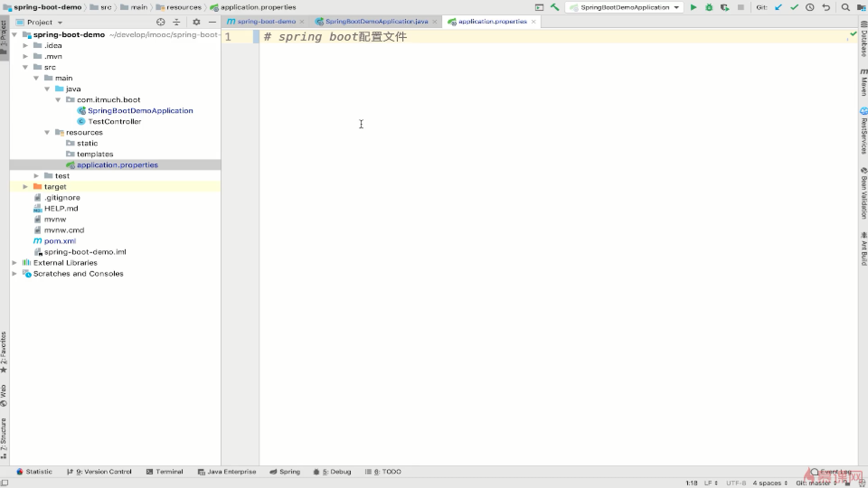The image size is (868, 488).
Task: Open the Spring tool window tab
Action: [x=285, y=471]
